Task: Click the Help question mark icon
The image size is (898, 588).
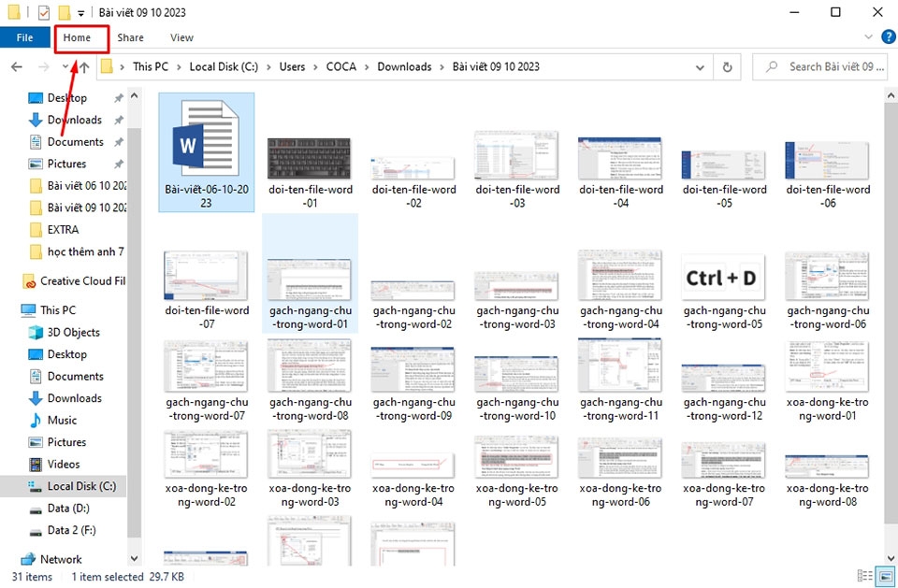Action: click(887, 37)
